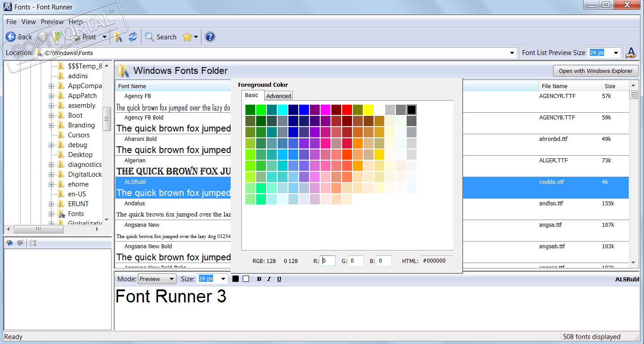Click Open with Windows Explorer button
644x344 pixels.
596,71
